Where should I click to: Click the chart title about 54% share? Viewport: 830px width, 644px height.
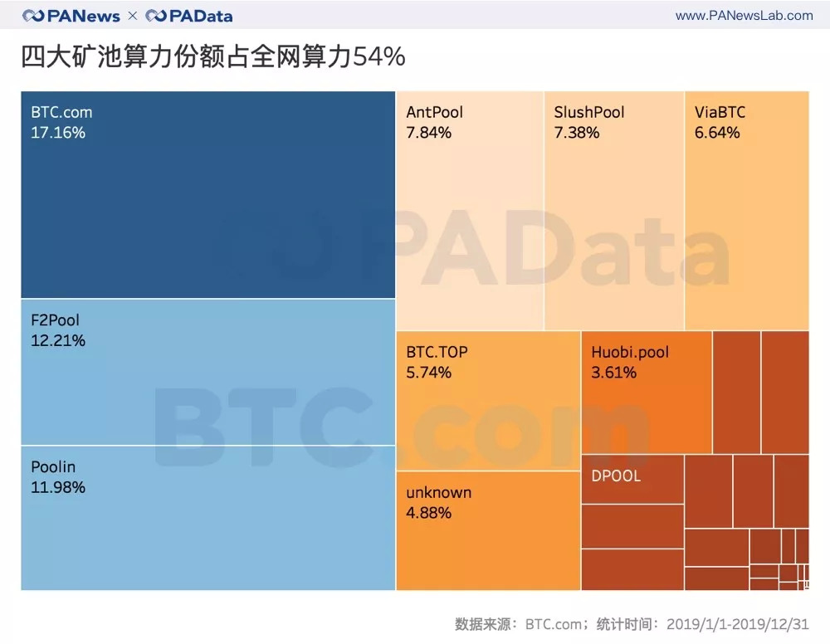coord(213,56)
